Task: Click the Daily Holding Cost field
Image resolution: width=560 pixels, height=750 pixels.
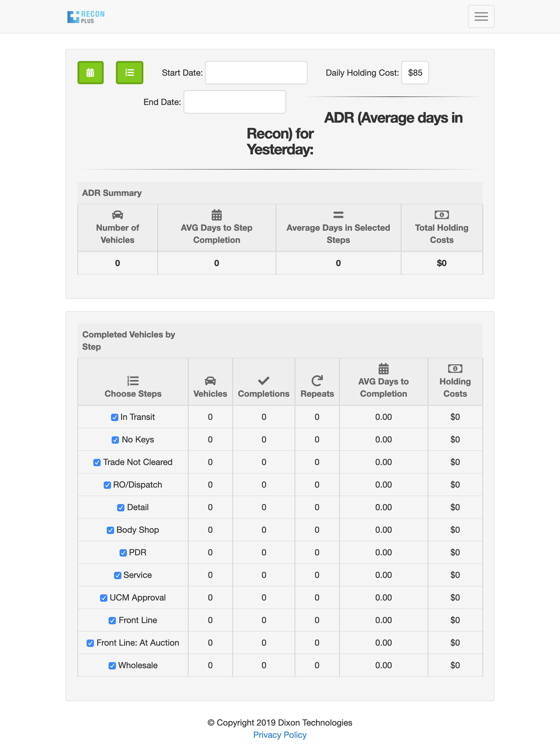Action: tap(415, 73)
